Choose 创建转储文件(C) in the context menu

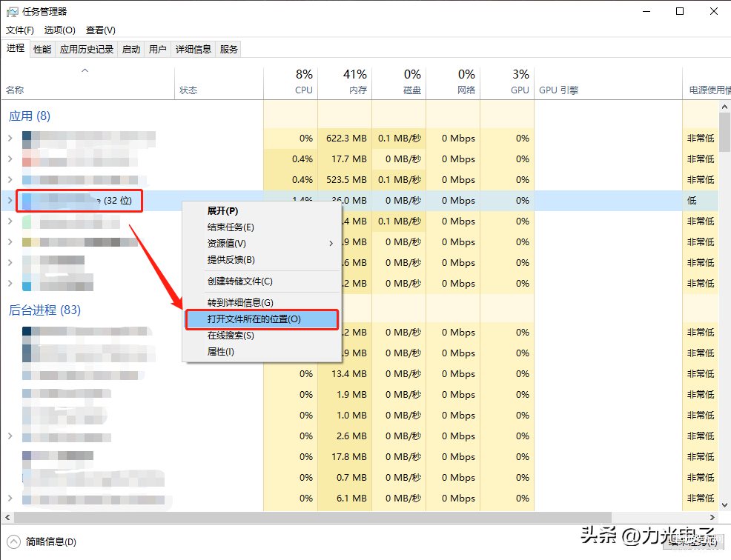pos(262,281)
